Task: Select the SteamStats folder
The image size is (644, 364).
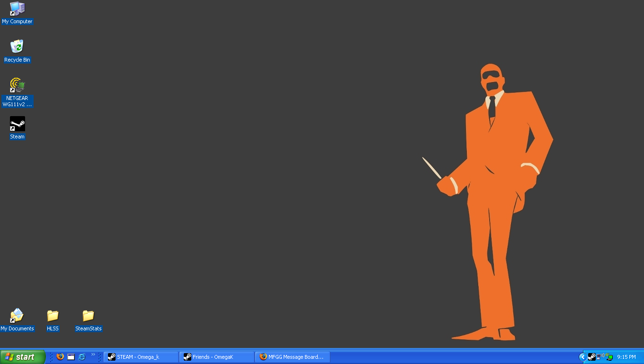Action: (89, 316)
